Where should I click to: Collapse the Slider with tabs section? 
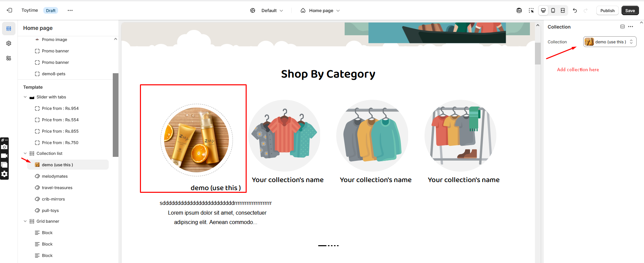tap(25, 97)
